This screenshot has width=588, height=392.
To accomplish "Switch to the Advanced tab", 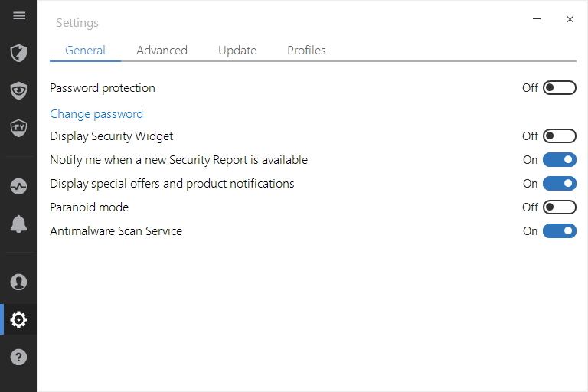I will [162, 51].
